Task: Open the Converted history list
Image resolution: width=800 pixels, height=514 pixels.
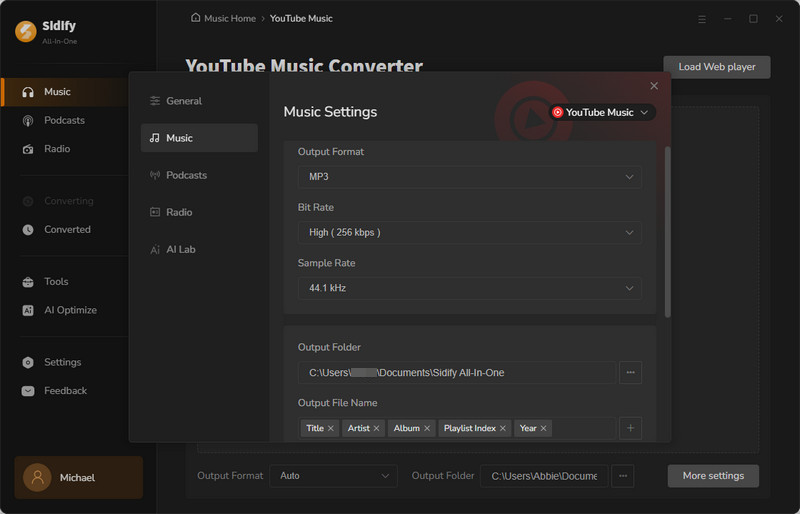Action: click(x=67, y=230)
